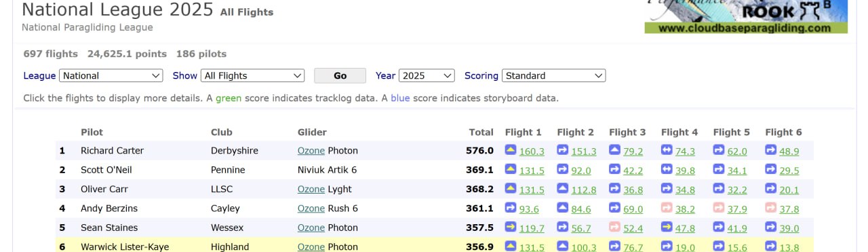Open Richard Carter's 160.3 flight score
868x252 pixels.
tap(532, 151)
